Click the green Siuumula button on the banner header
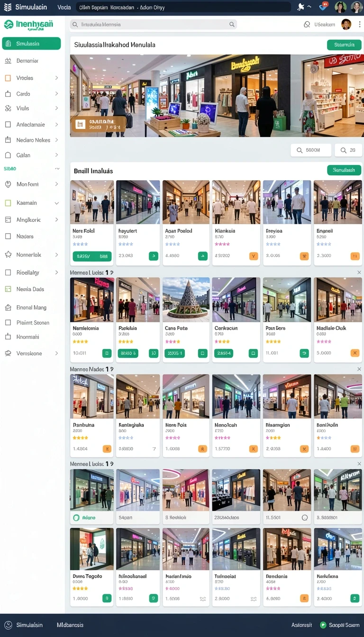364x637 pixels. [344, 45]
